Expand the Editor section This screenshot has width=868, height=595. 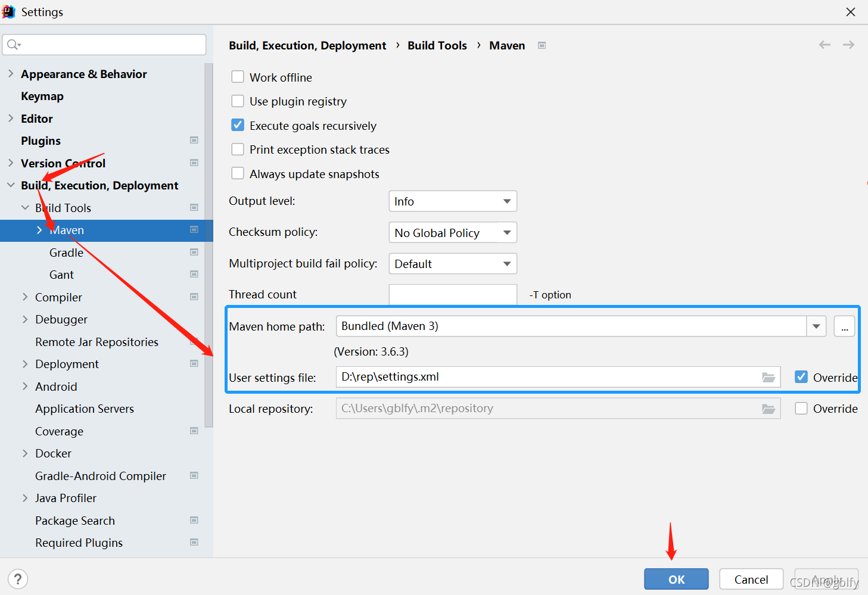coord(11,118)
